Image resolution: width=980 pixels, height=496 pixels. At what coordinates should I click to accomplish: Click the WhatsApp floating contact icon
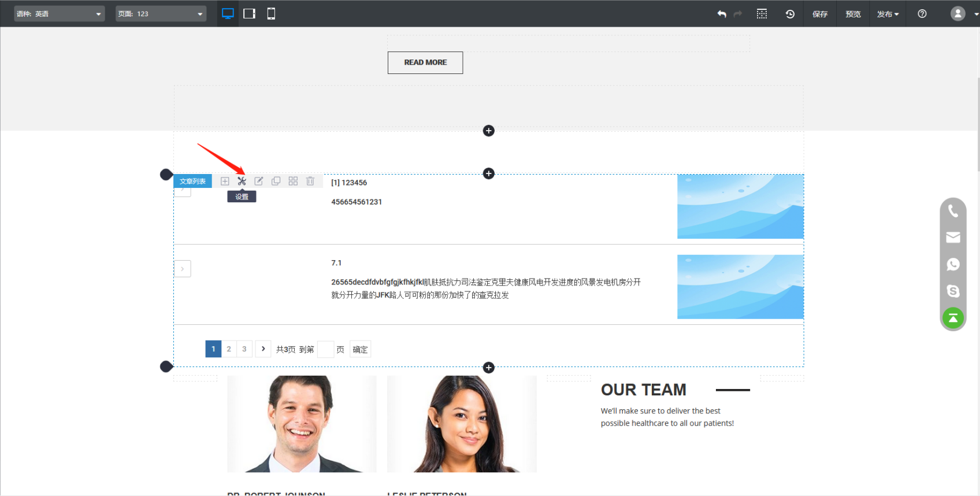coord(953,264)
